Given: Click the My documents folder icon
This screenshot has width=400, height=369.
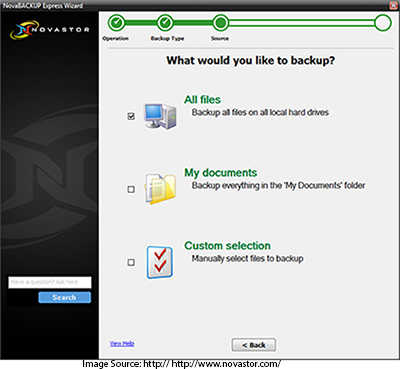Looking at the screenshot, I should pos(160,188).
